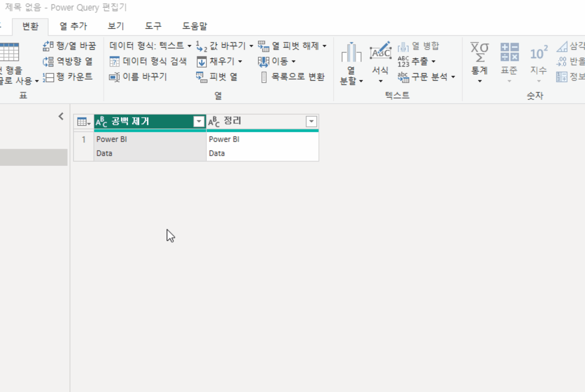
Task: Click the 정보 information icon
Action: click(x=562, y=77)
